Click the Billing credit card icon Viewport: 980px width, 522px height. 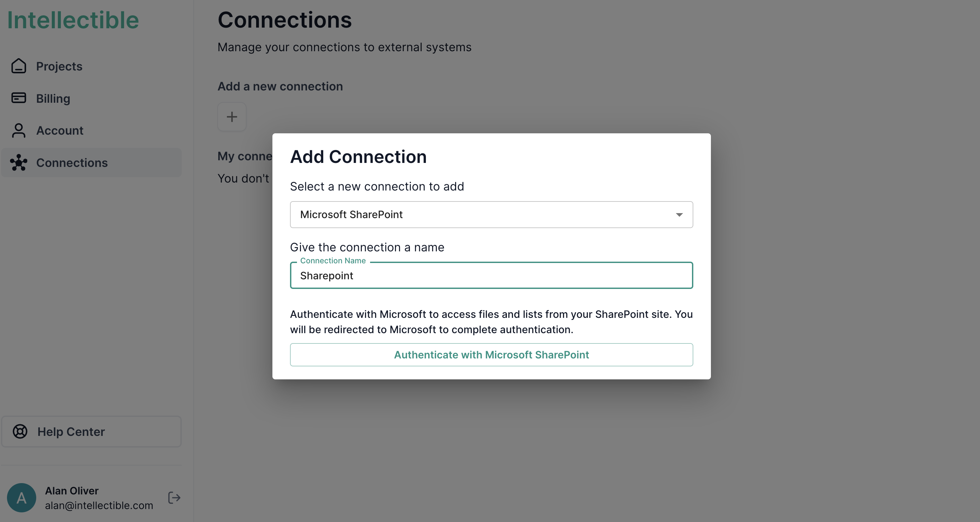(x=19, y=98)
